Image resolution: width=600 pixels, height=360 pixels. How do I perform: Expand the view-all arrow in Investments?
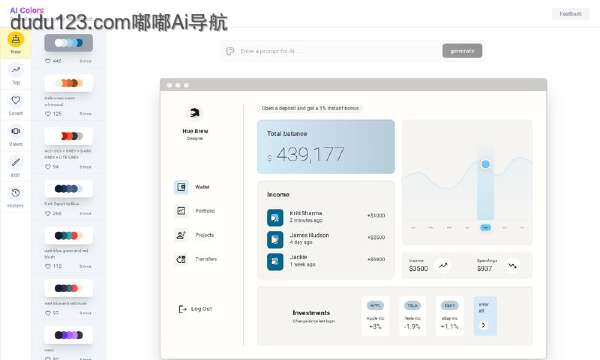(x=484, y=325)
